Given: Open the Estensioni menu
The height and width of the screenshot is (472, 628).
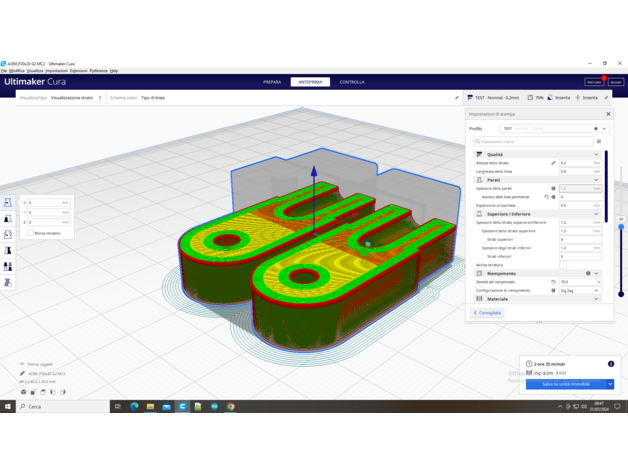Looking at the screenshot, I should (78, 71).
